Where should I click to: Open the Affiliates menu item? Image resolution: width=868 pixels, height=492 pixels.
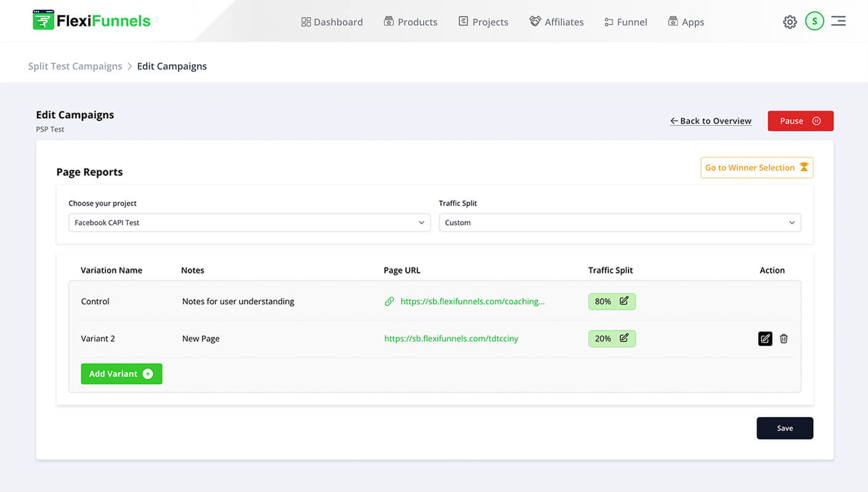click(x=557, y=22)
